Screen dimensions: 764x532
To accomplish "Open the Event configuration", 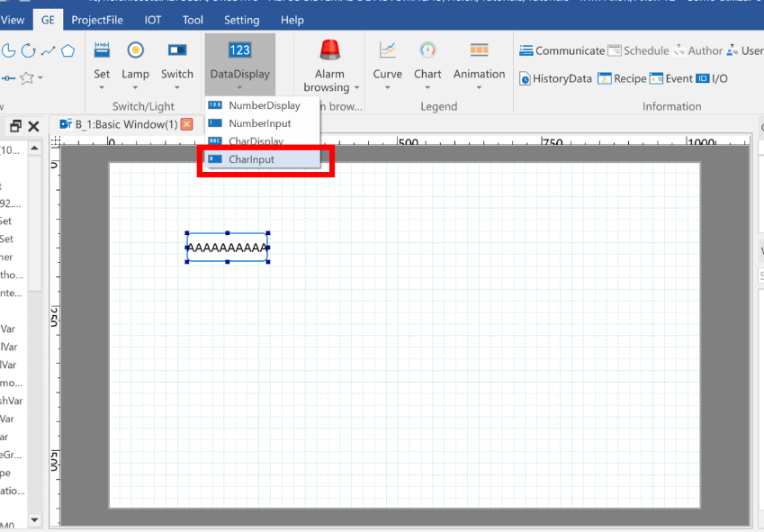I will (671, 78).
